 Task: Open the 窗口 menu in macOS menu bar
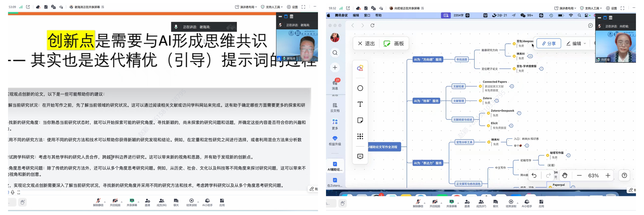[x=367, y=16]
